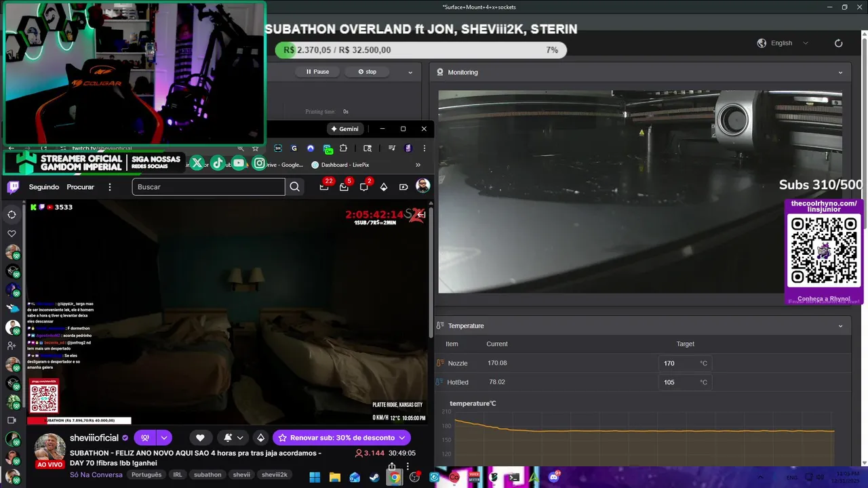868x488 pixels.
Task: Expand the Twitch sidebar followed channels icon
Action: (x=12, y=215)
